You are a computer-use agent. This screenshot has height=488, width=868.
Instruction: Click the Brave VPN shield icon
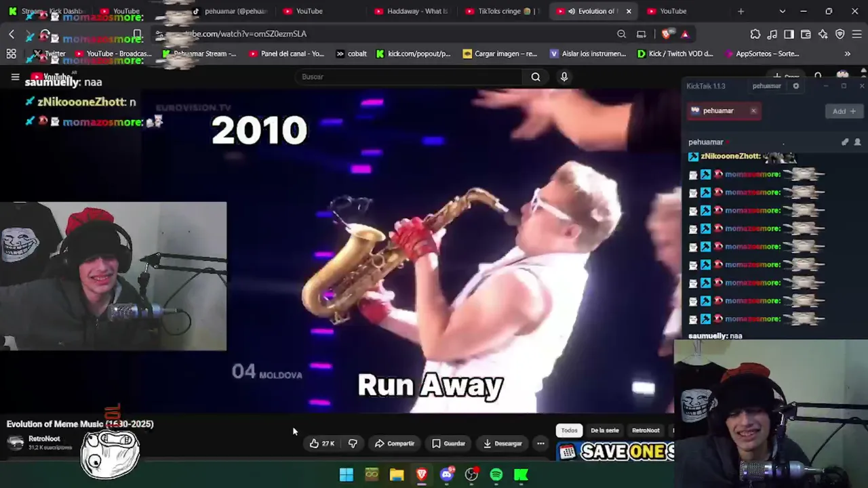(x=840, y=34)
